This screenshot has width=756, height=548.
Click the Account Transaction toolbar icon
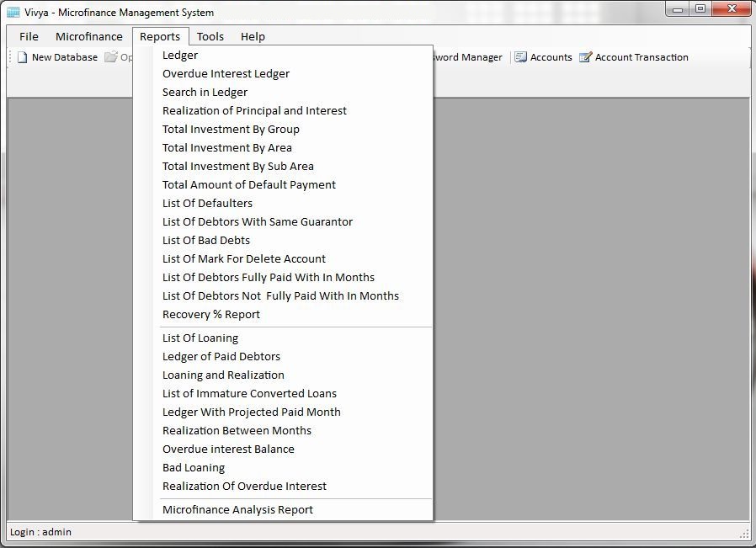[x=585, y=57]
